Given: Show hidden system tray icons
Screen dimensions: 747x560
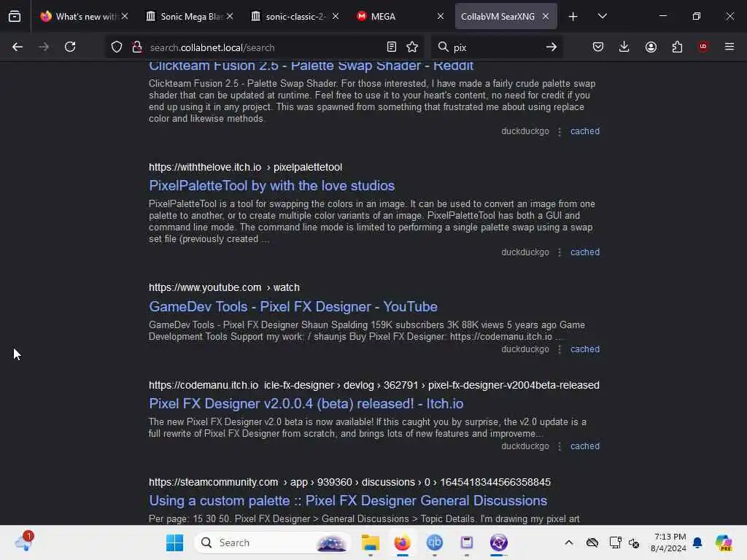Looking at the screenshot, I should click(569, 542).
